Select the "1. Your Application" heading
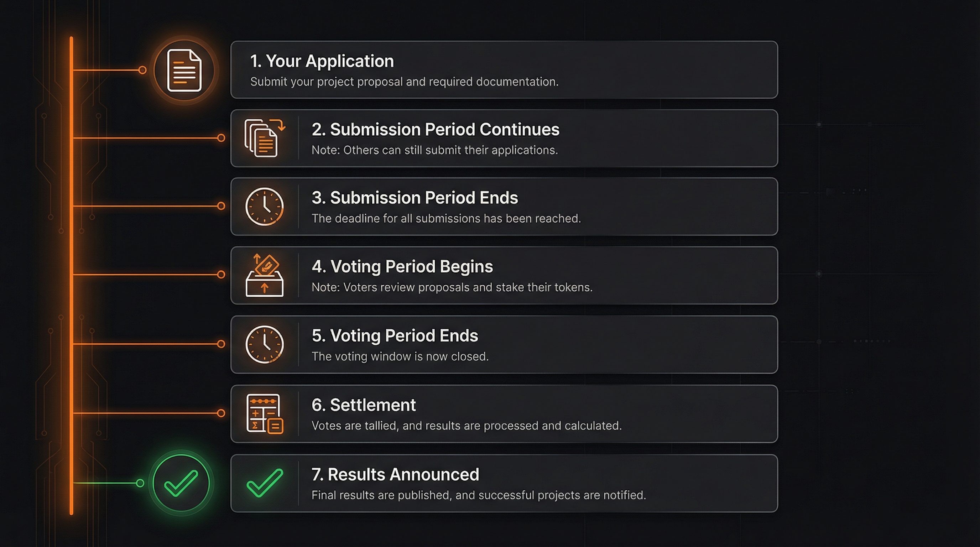The width and height of the screenshot is (980, 547). [x=322, y=61]
